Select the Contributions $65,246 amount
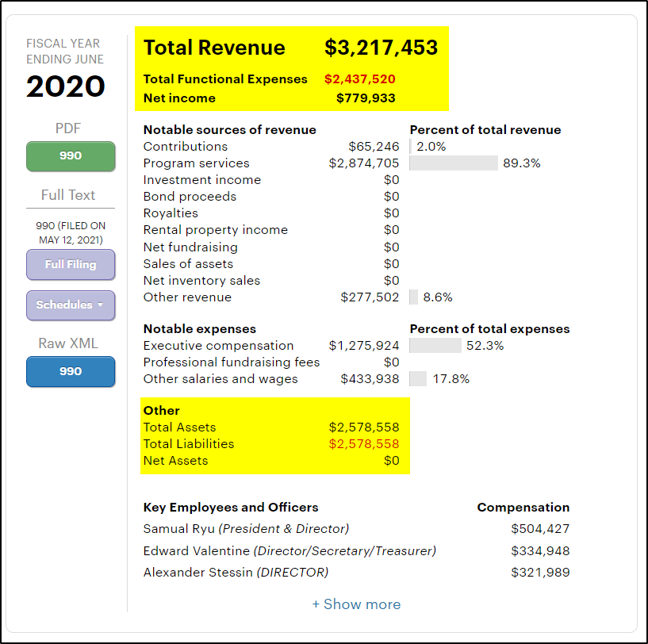This screenshot has width=648, height=644. tap(374, 146)
